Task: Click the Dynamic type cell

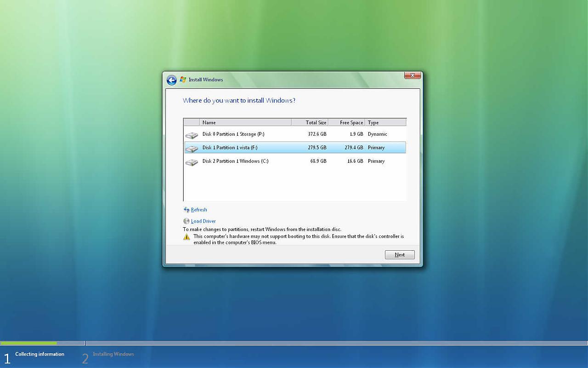Action: pyautogui.click(x=378, y=134)
